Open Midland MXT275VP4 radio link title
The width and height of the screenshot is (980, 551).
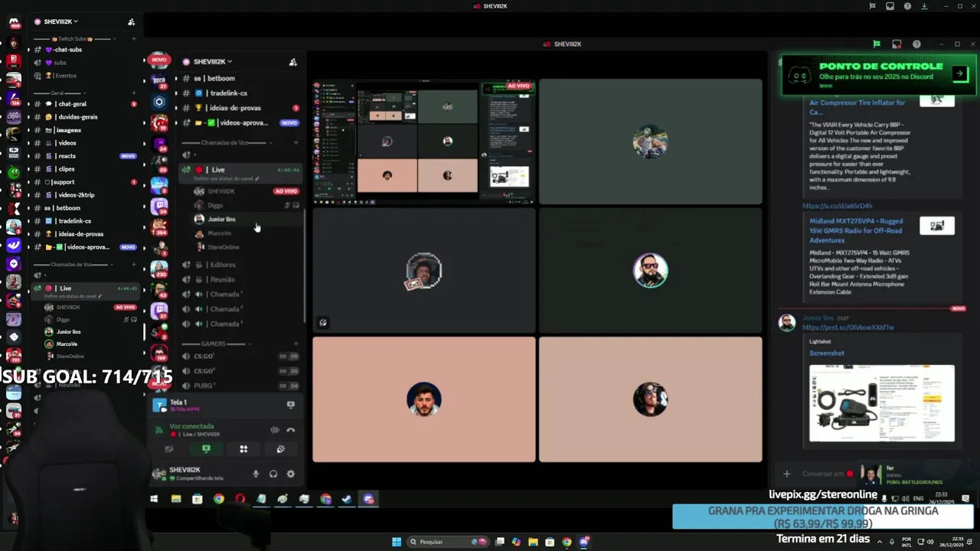pyautogui.click(x=856, y=230)
